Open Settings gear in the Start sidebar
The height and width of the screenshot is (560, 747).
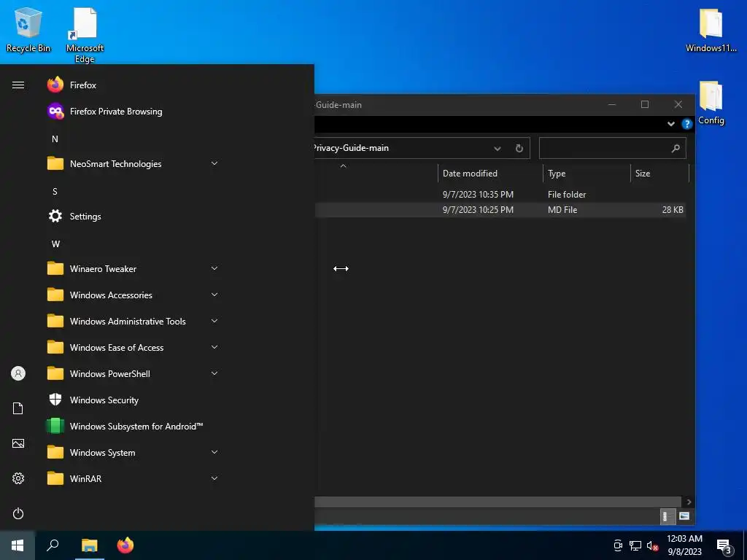point(18,478)
